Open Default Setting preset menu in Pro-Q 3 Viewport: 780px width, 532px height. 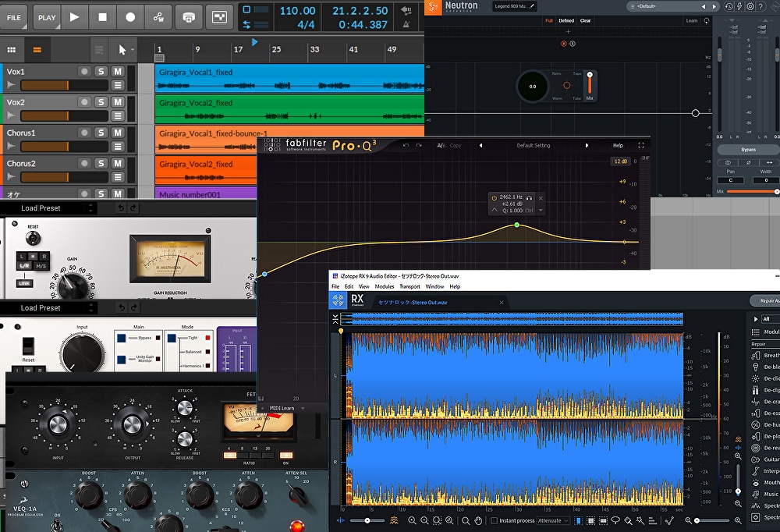pyautogui.click(x=534, y=145)
